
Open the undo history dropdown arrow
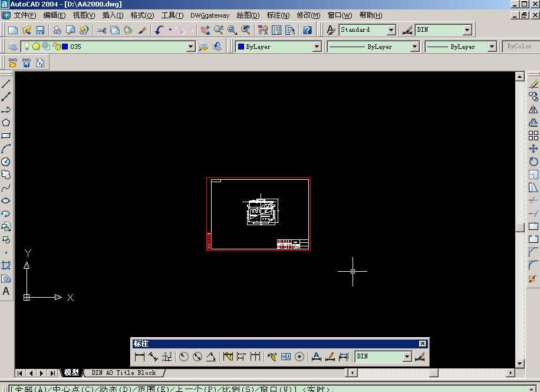[170, 30]
